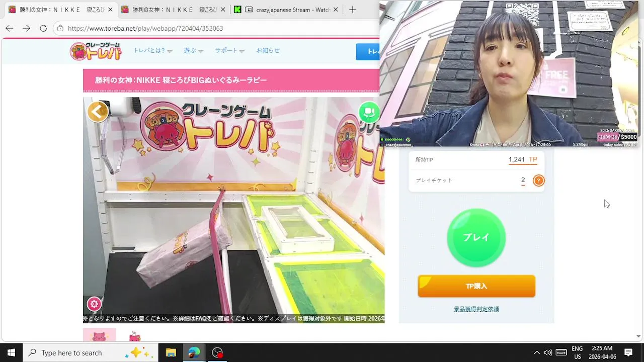The height and width of the screenshot is (362, 644).
Task: Open a new browser tab
Action: tap(353, 10)
